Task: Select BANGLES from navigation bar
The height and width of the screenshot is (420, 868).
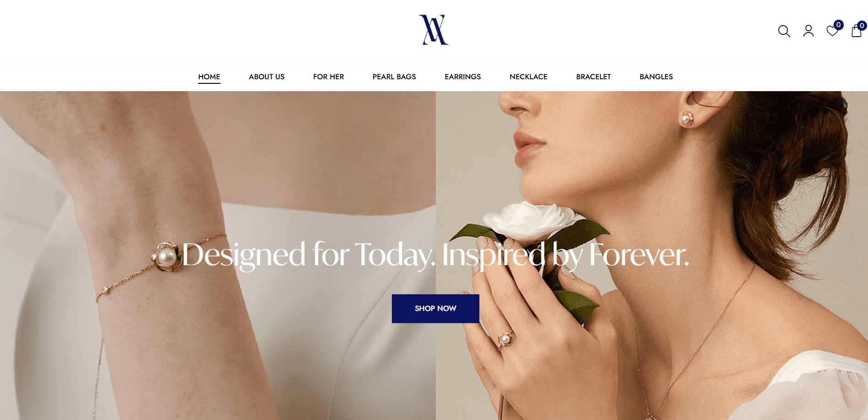Action: (x=656, y=77)
